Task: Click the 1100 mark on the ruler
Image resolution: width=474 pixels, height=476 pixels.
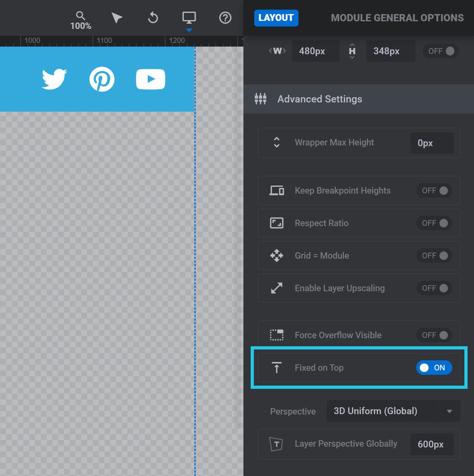Action: coord(104,41)
